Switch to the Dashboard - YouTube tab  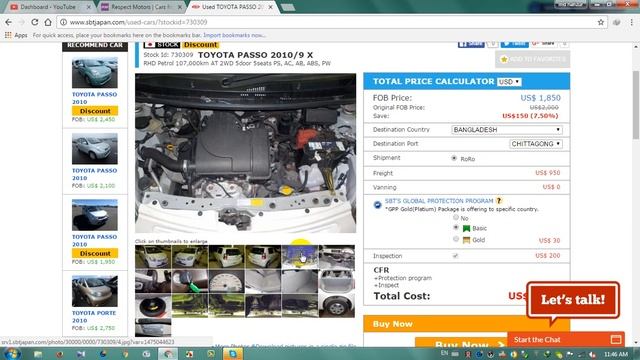[x=48, y=7]
